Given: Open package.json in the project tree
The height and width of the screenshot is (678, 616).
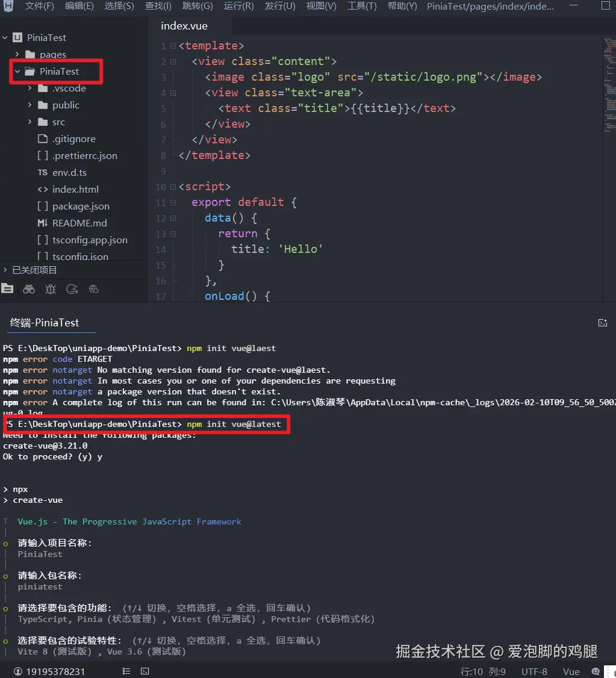Looking at the screenshot, I should pos(81,207).
